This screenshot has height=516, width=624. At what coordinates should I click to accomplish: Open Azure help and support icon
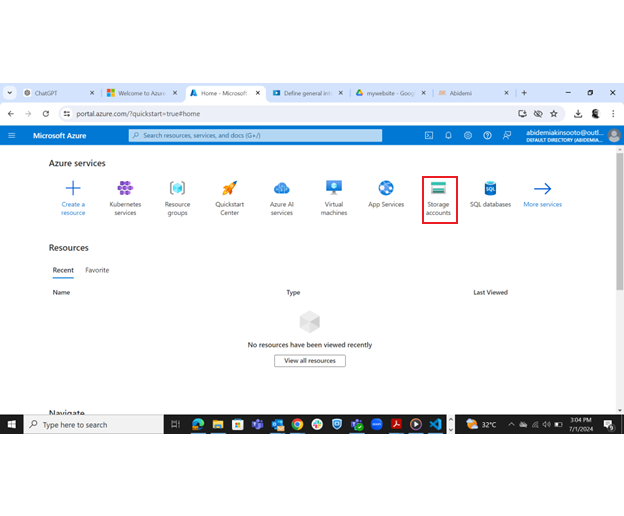[x=487, y=136]
